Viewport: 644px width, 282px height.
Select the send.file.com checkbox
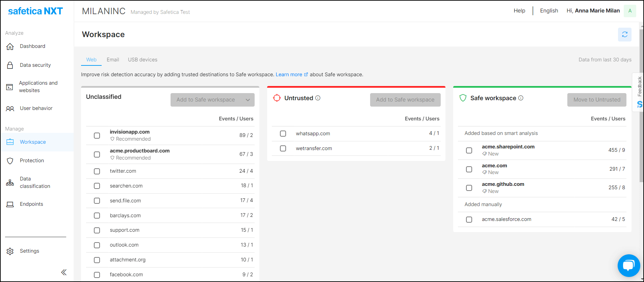coord(97,201)
